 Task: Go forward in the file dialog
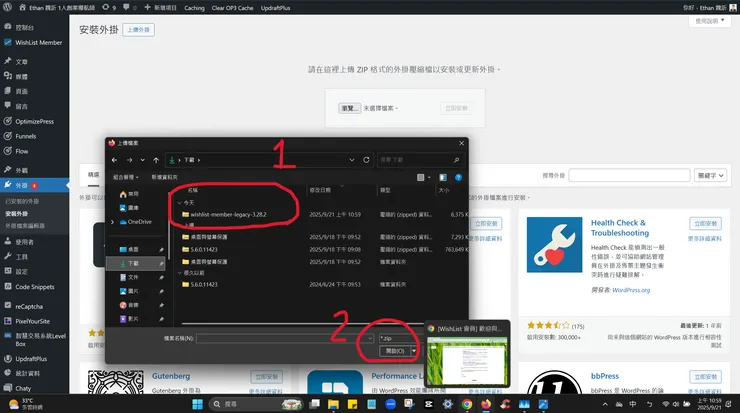click(129, 160)
